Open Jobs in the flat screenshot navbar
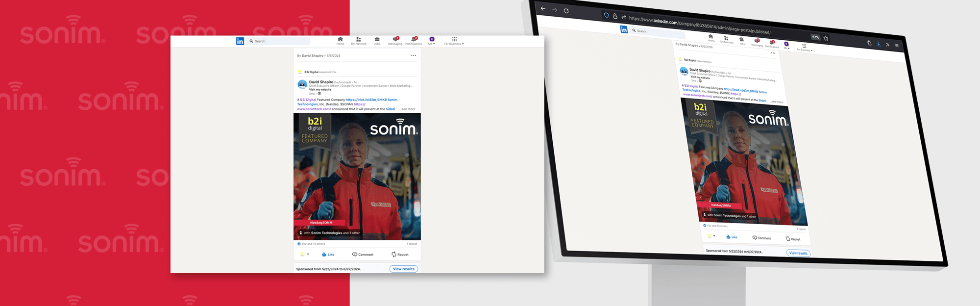Viewport: 980px width, 306px height. [377, 41]
